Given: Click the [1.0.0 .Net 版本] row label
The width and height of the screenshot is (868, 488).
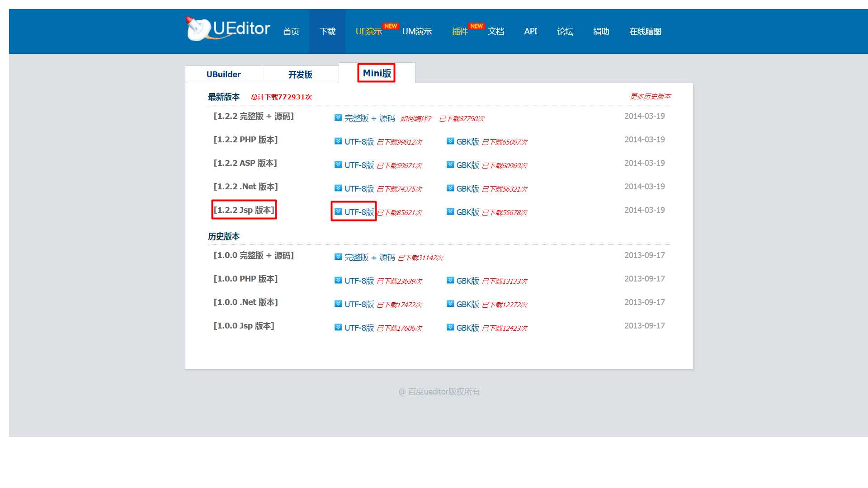Looking at the screenshot, I should (x=245, y=302).
